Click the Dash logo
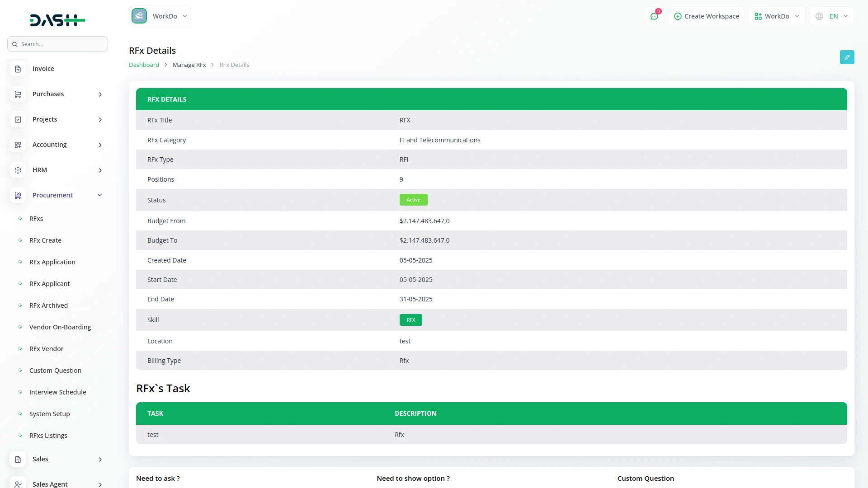The height and width of the screenshot is (488, 868). click(x=57, y=20)
